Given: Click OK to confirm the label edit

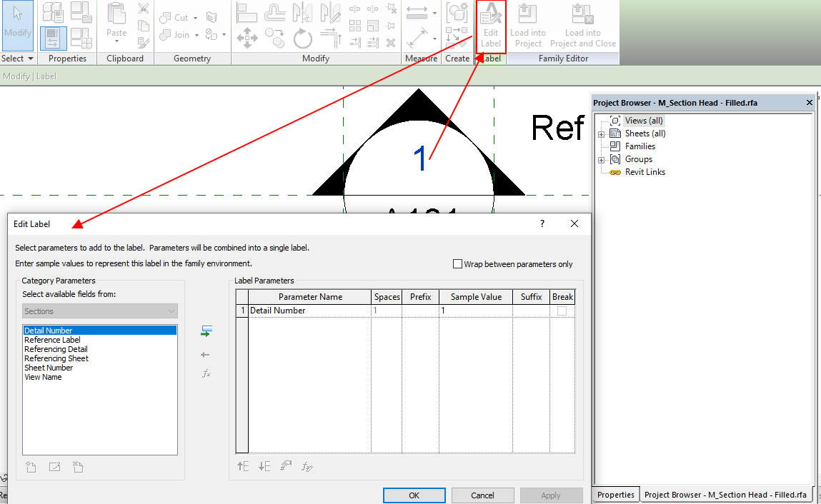Looking at the screenshot, I should 414,495.
